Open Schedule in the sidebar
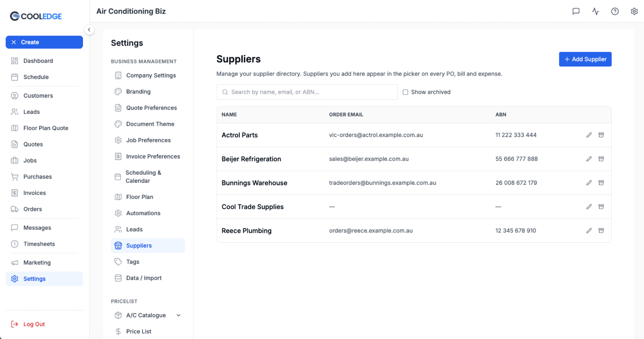The width and height of the screenshot is (644, 339). point(44,77)
